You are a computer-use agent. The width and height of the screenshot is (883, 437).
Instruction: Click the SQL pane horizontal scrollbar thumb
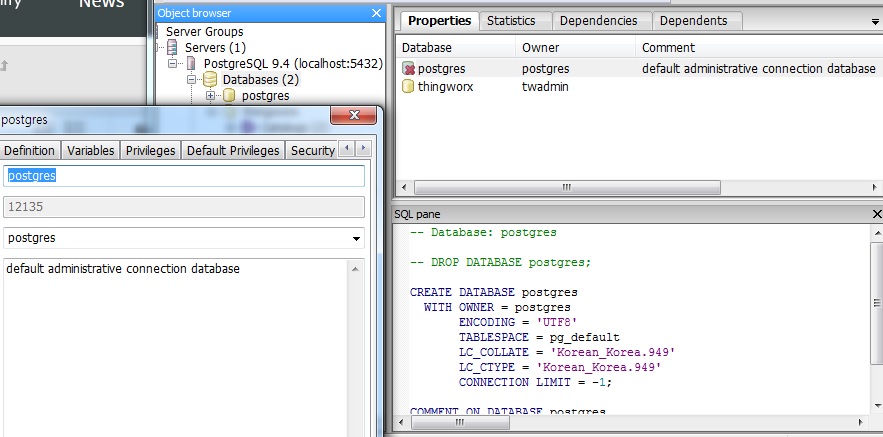pyautogui.click(x=460, y=422)
